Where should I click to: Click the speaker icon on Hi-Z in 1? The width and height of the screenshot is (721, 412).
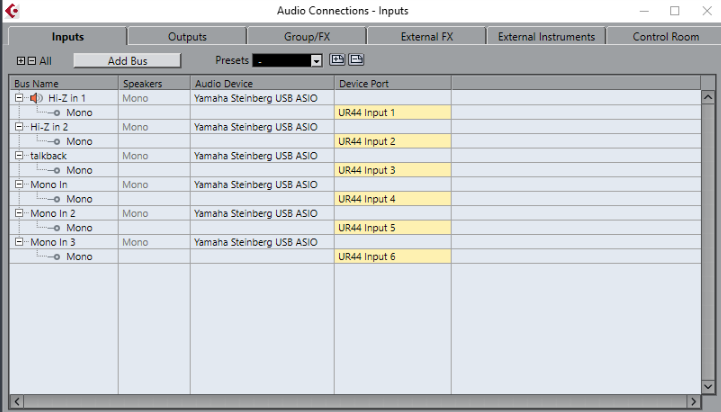[36, 98]
